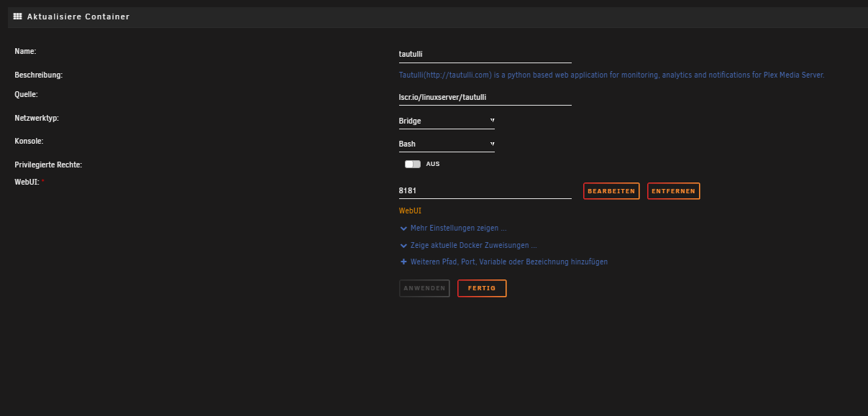Screen dimensions: 868x416
Task: Click the Bearbeiten button for WebUI
Action: tap(611, 191)
